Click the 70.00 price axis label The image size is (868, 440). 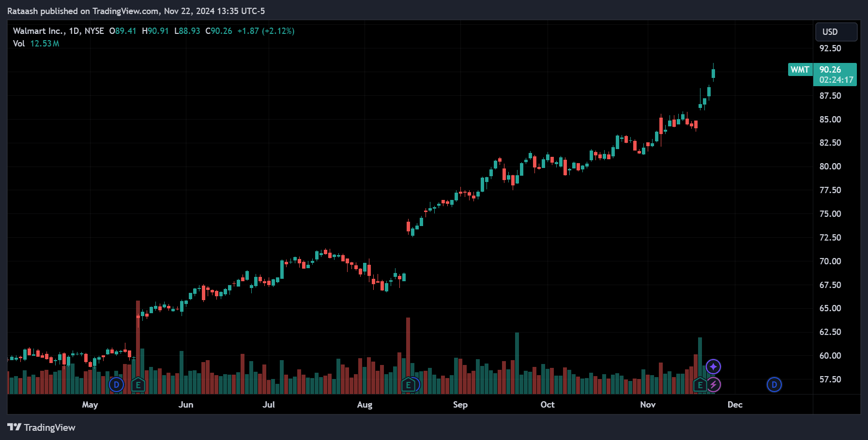click(x=830, y=261)
